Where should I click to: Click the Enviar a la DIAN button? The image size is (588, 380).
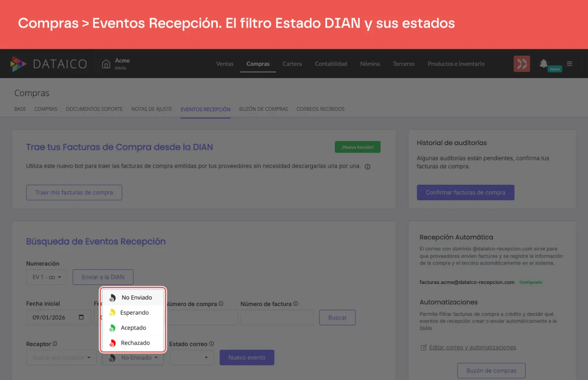pyautogui.click(x=103, y=277)
